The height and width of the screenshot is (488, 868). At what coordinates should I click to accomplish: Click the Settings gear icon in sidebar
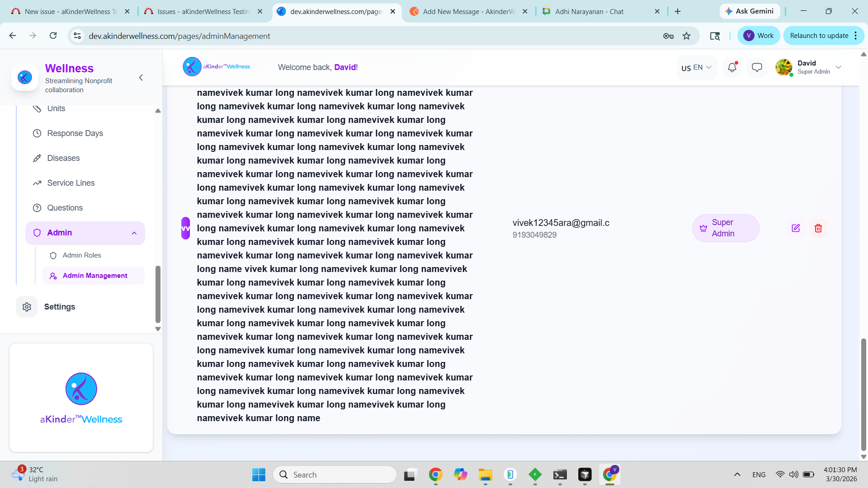pos(27,307)
